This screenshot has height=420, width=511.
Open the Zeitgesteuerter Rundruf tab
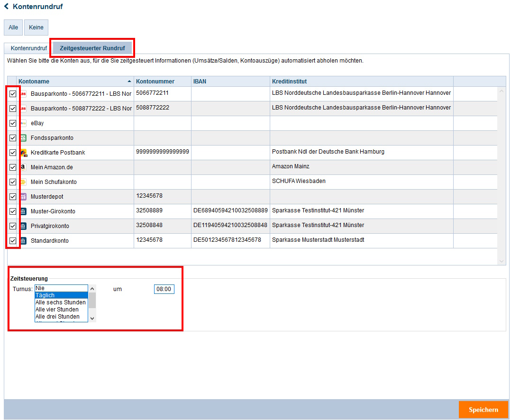(92, 48)
